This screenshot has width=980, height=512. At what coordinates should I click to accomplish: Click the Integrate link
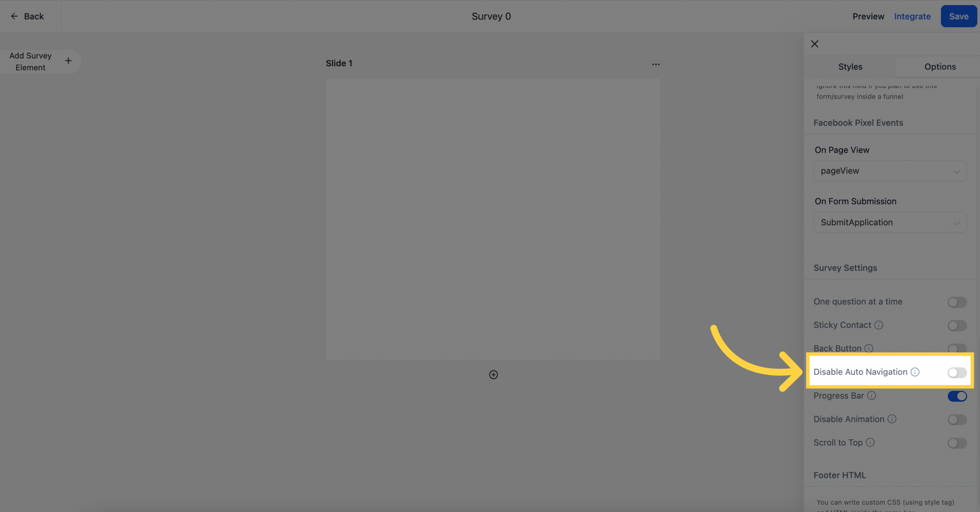pos(912,16)
